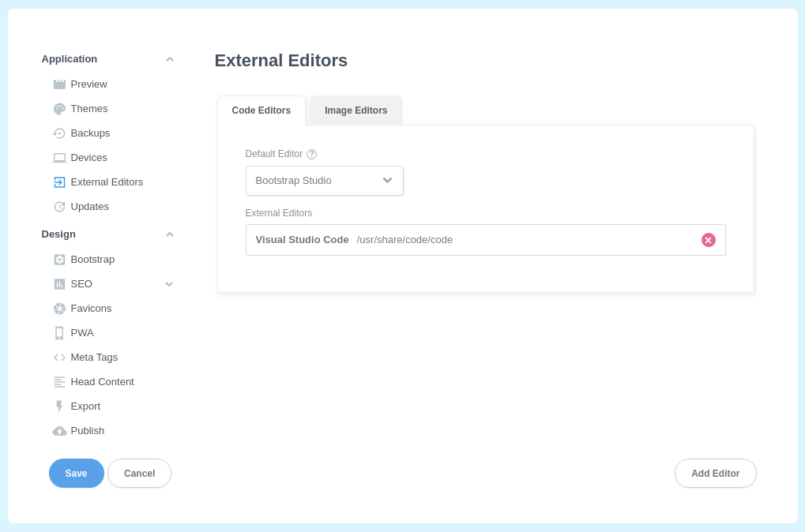Open the Default Editor dropdown
The image size is (805, 532).
click(x=325, y=181)
